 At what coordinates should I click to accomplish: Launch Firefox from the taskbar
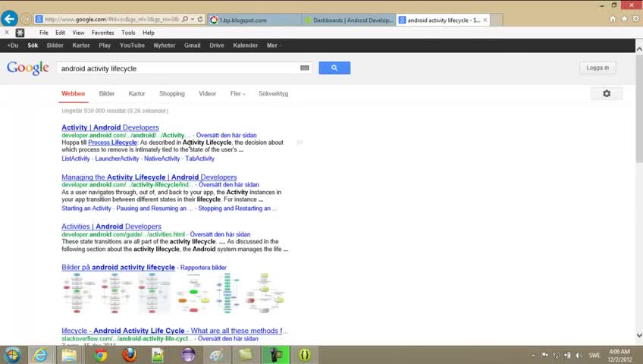(x=130, y=355)
